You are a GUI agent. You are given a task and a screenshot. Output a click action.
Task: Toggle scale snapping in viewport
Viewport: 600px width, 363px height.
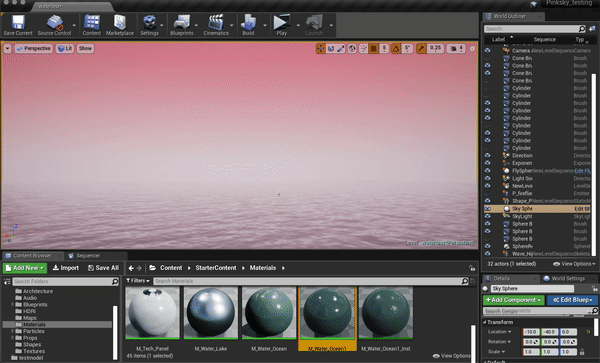[x=421, y=49]
